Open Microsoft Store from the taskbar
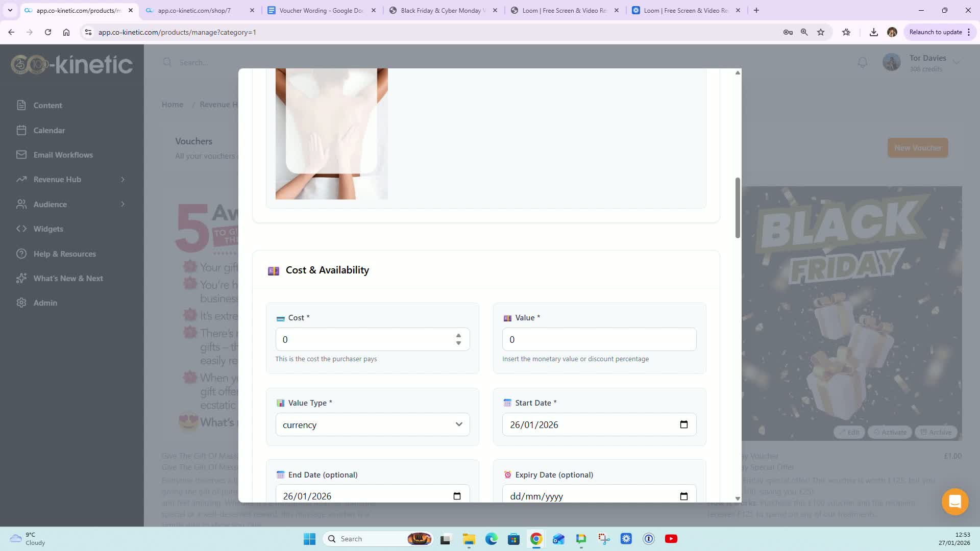Viewport: 980px width, 551px height. (x=513, y=539)
